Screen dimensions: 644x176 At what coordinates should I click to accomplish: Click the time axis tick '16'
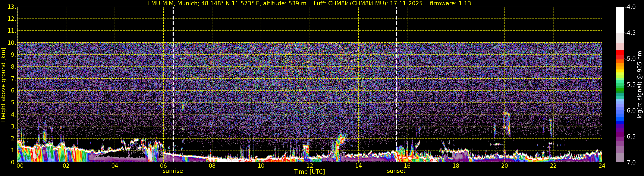coord(407,166)
